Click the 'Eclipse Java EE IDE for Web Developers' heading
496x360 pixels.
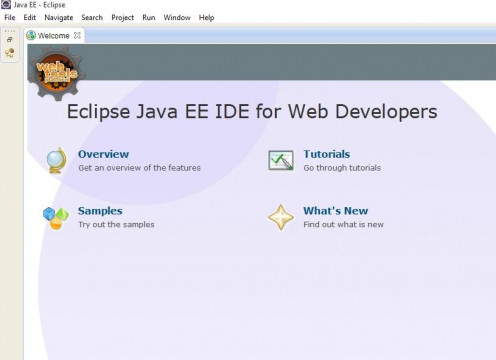click(x=252, y=112)
